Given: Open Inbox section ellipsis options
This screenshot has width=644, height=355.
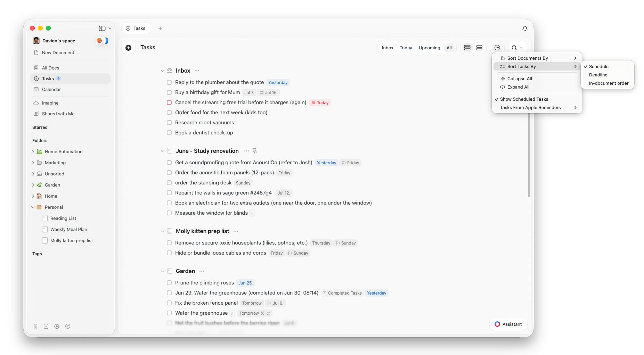Looking at the screenshot, I should (197, 71).
